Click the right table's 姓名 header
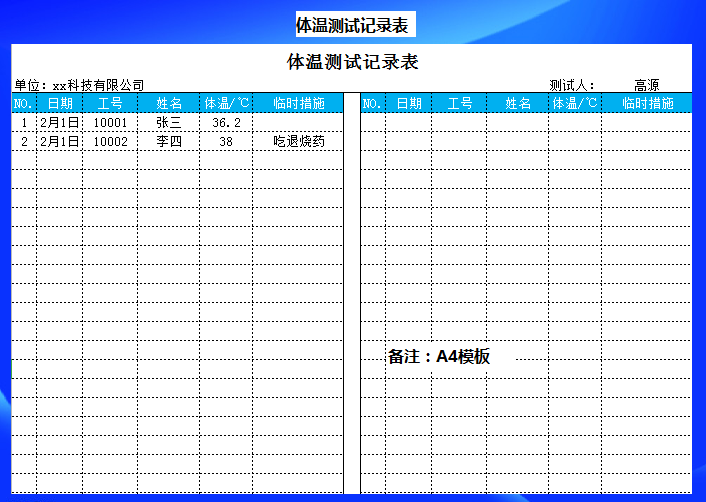The height and width of the screenshot is (502, 706). point(518,103)
